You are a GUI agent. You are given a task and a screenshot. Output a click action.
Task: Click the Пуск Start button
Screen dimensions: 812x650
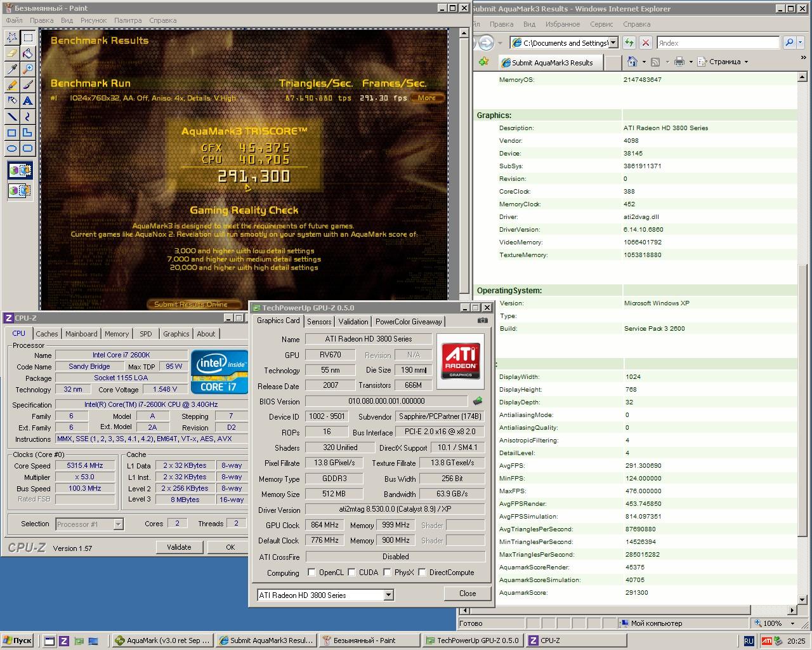18,640
